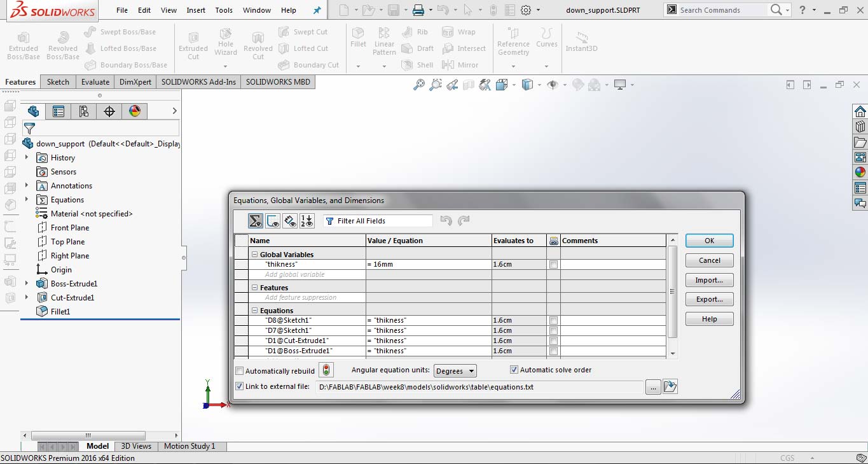
Task: Click the Zoom to Area icon
Action: [x=436, y=85]
